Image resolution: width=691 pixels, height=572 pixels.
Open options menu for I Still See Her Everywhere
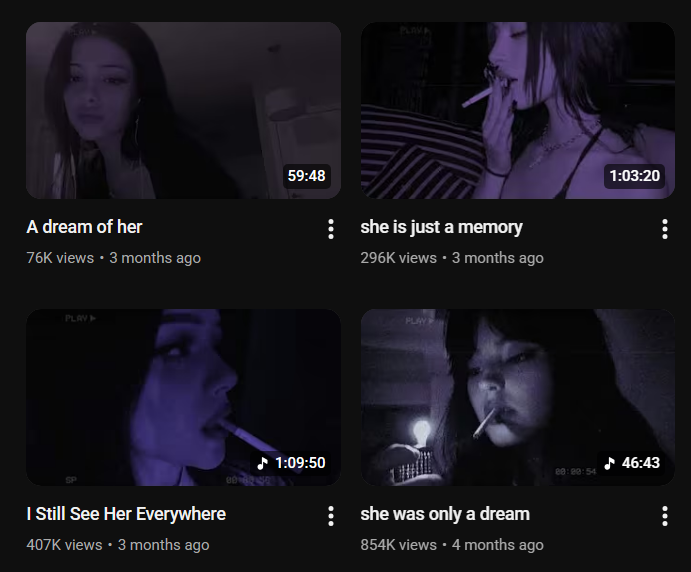click(331, 516)
